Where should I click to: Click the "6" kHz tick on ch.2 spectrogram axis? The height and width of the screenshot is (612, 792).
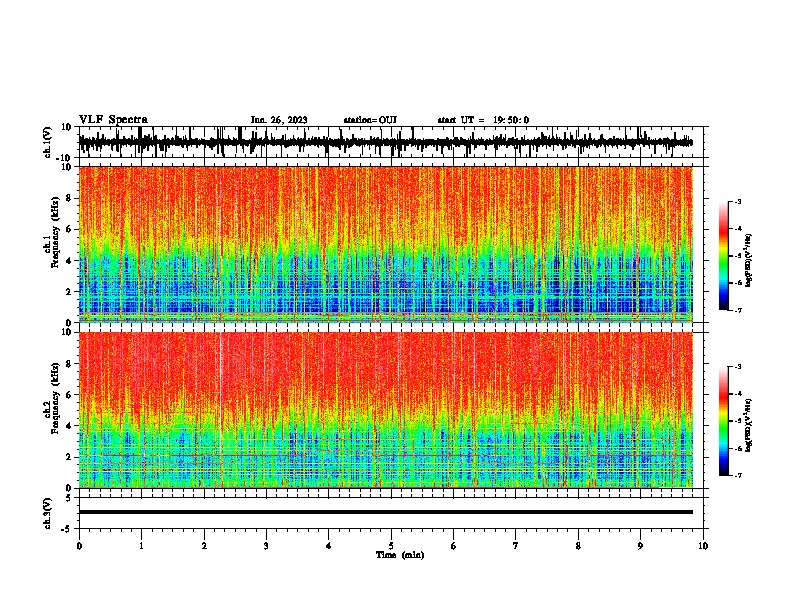coord(70,394)
